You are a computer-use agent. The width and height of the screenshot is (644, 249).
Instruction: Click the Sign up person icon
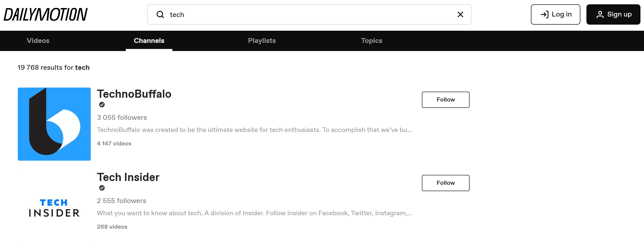pyautogui.click(x=600, y=14)
